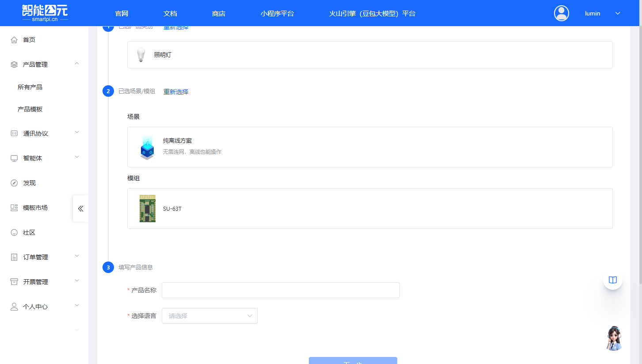Open the floating documentation book icon

click(x=612, y=280)
